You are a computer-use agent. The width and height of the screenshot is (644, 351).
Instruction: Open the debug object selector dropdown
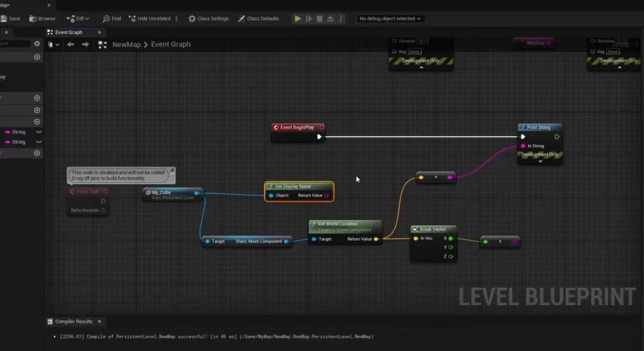point(390,19)
